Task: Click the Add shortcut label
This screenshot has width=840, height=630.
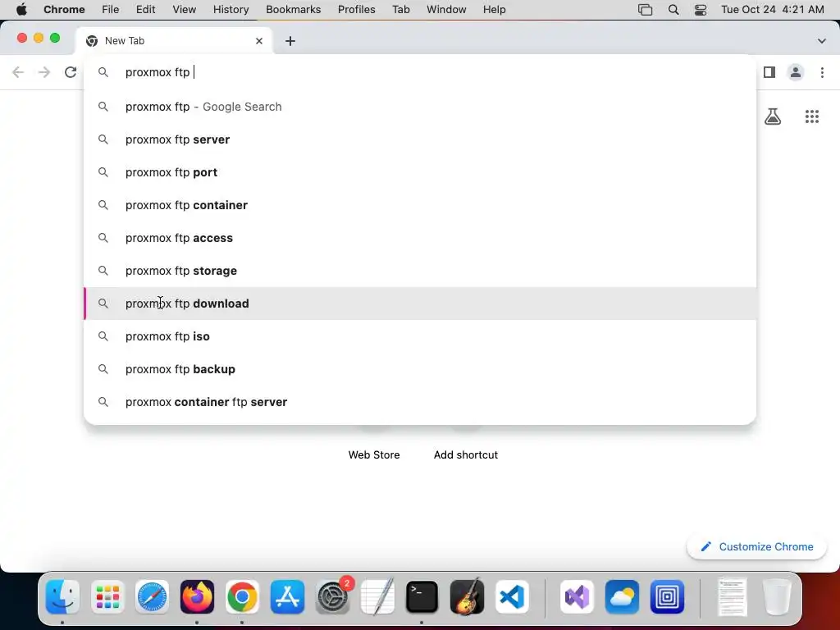Action: tap(466, 454)
